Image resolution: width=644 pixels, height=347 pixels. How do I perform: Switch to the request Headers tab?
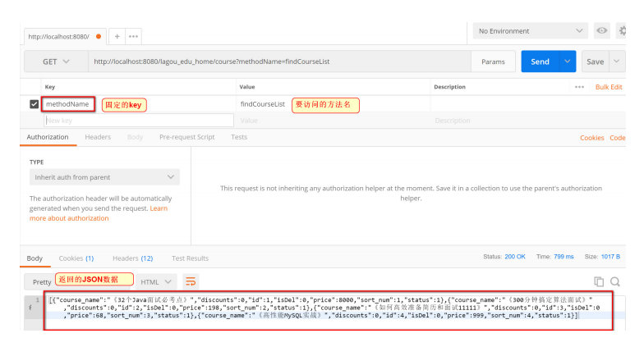[x=98, y=137]
